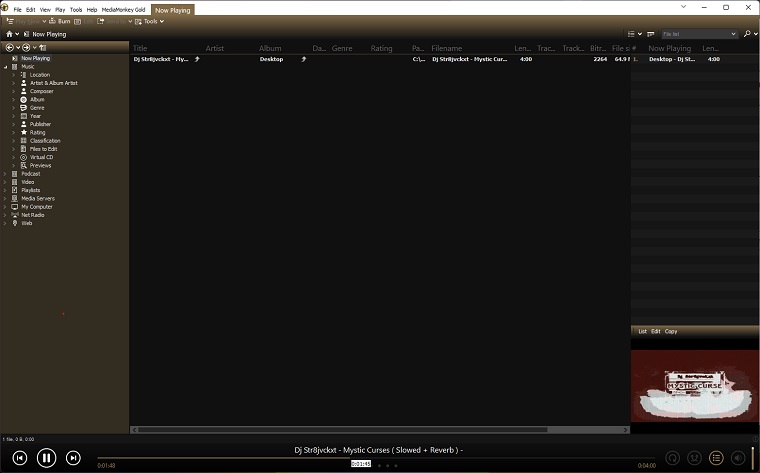Open the Now Playing list icon in player
760x473 pixels.
click(716, 458)
